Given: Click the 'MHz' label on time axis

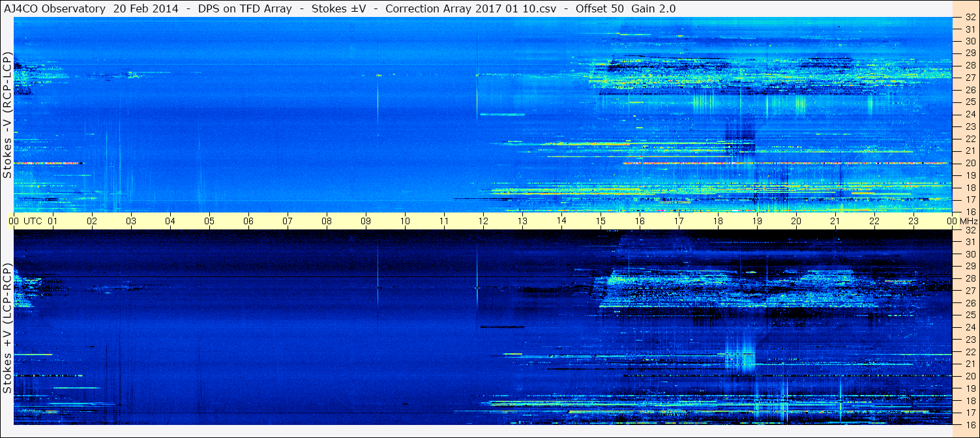Looking at the screenshot, I should point(968,221).
